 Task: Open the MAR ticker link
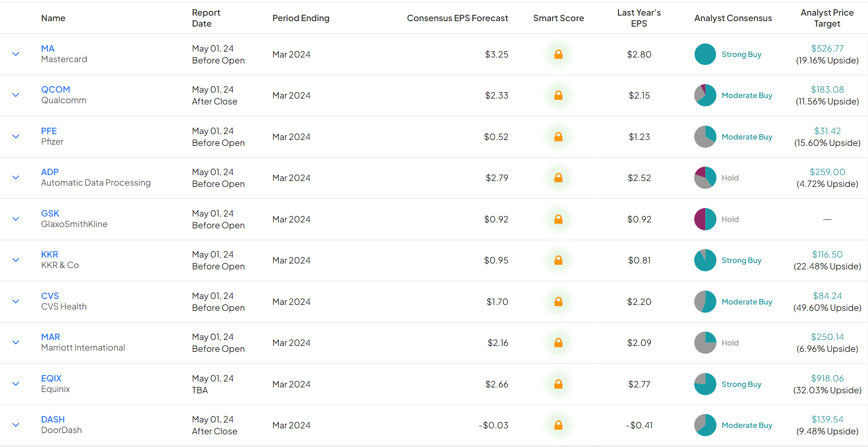tap(50, 337)
